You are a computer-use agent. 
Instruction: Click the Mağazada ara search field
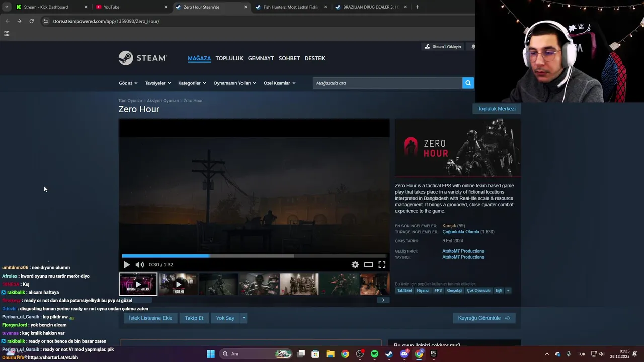[387, 83]
